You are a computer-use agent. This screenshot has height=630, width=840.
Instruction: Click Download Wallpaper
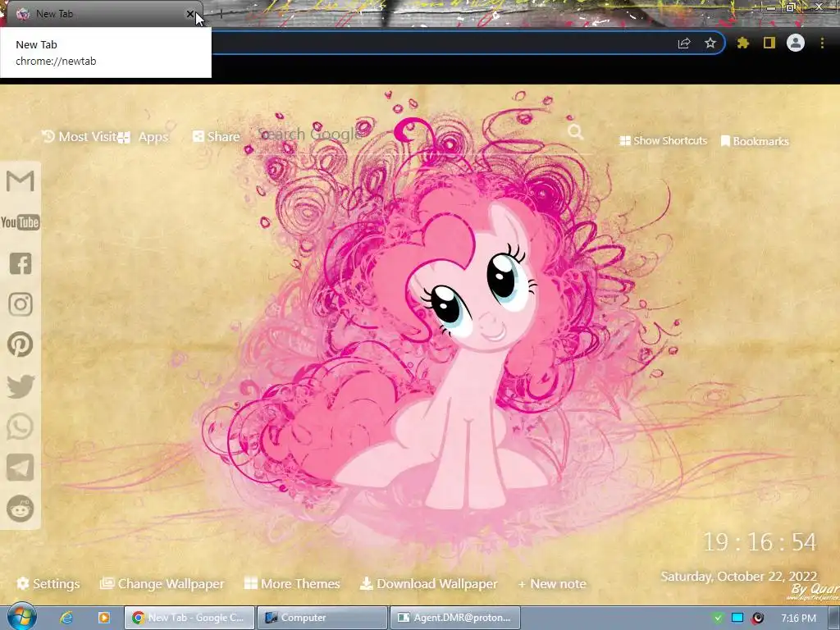click(x=428, y=584)
